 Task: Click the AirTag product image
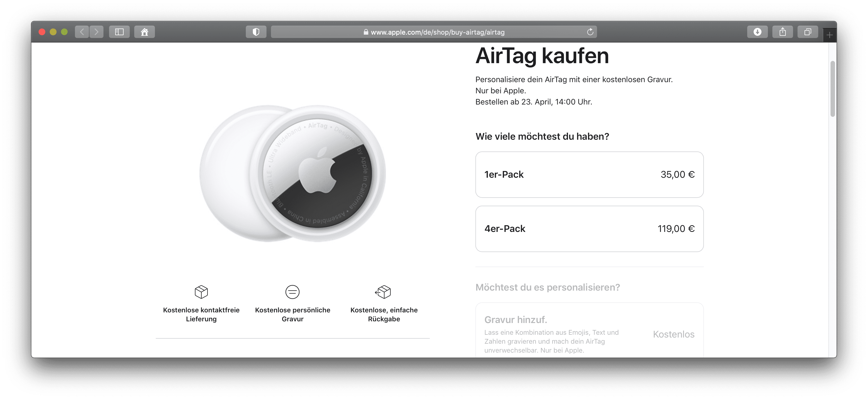pos(293,174)
